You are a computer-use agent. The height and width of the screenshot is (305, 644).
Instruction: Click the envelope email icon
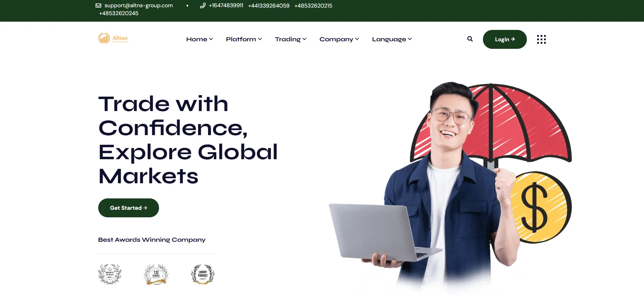coord(98,6)
